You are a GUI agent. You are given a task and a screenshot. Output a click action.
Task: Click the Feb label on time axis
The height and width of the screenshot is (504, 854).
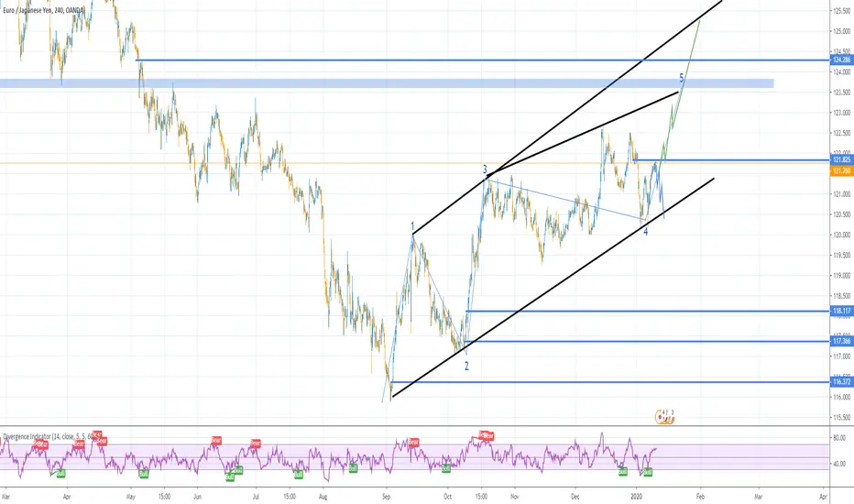tap(700, 497)
